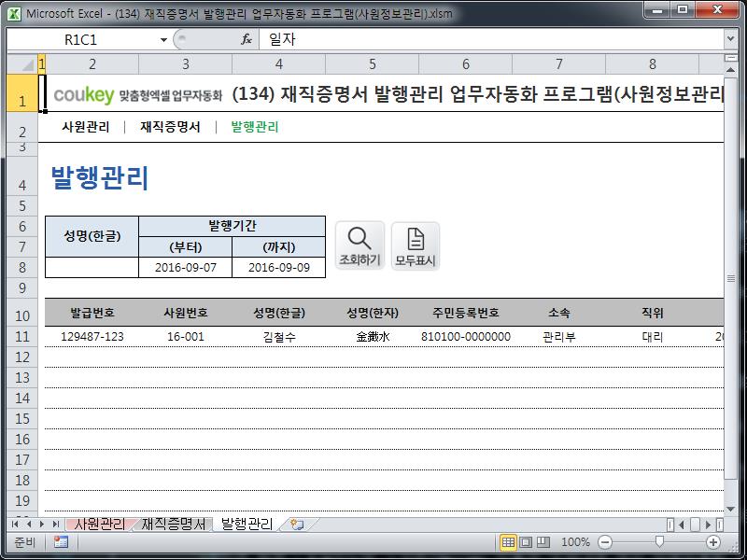
Task: Click the zoom slider handle
Action: (x=659, y=541)
